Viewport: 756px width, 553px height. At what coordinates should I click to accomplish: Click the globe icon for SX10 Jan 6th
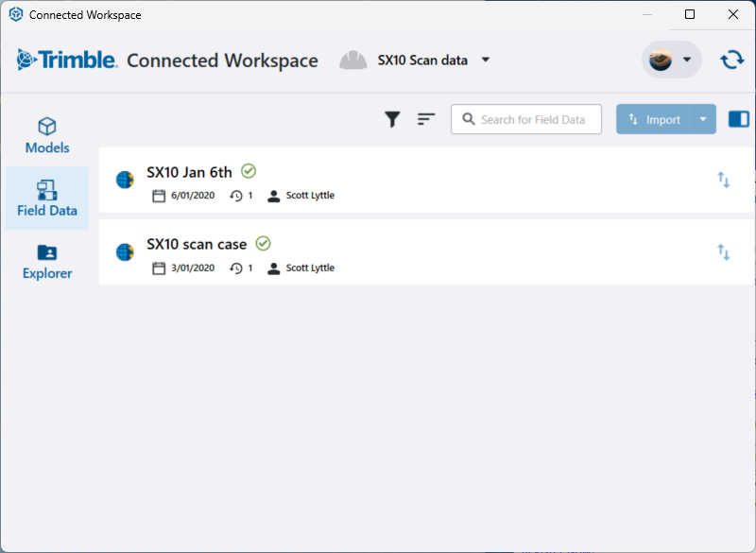125,180
